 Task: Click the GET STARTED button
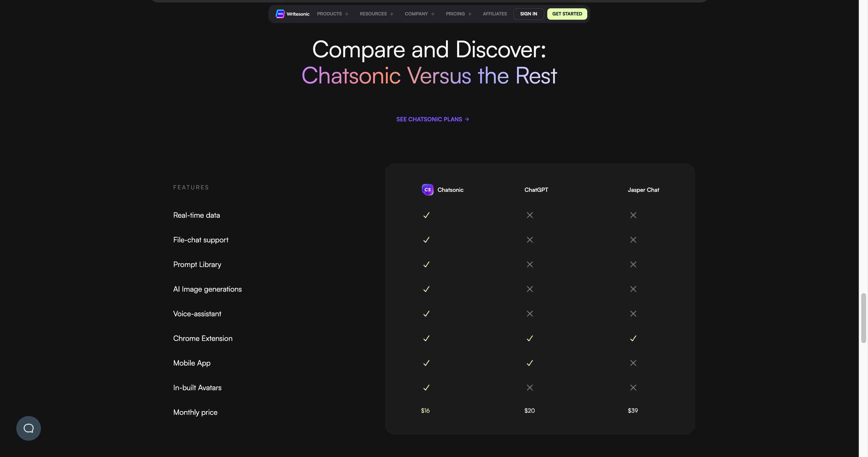click(x=567, y=14)
